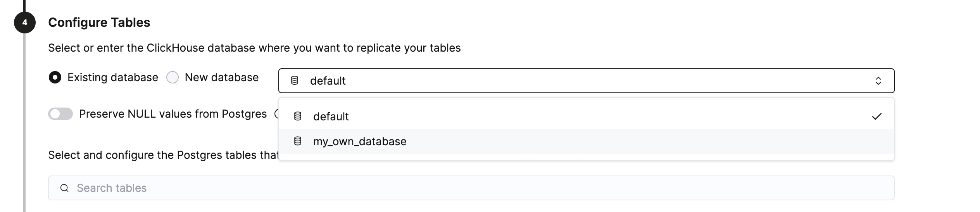Click the ClickHouse database instruction text
This screenshot has height=212, width=980.
[x=254, y=48]
